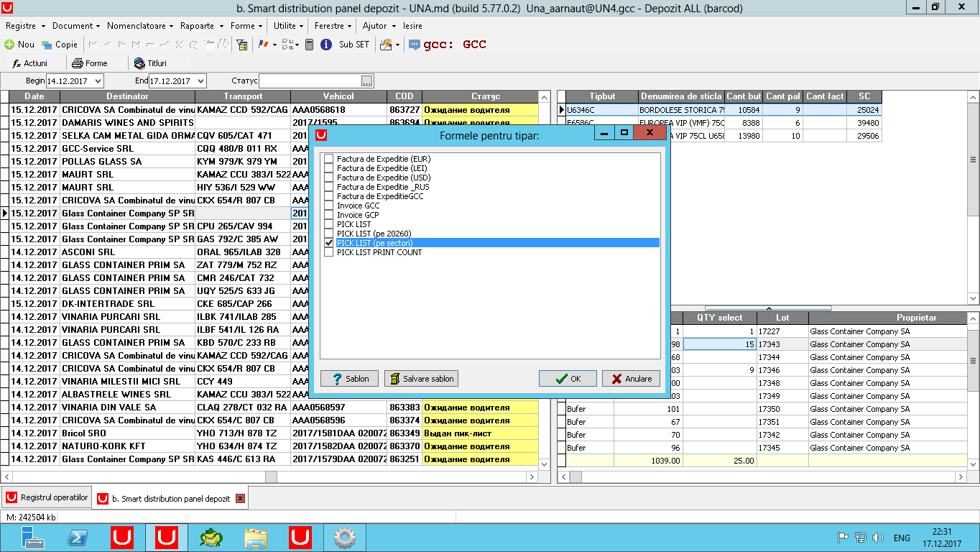
Task: Click the gcc chat bubble icon
Action: [x=415, y=45]
